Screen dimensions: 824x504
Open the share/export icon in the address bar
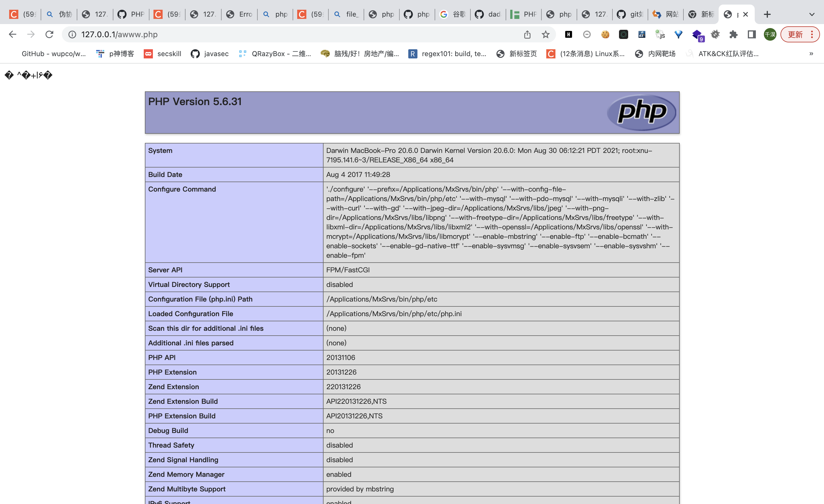click(528, 34)
